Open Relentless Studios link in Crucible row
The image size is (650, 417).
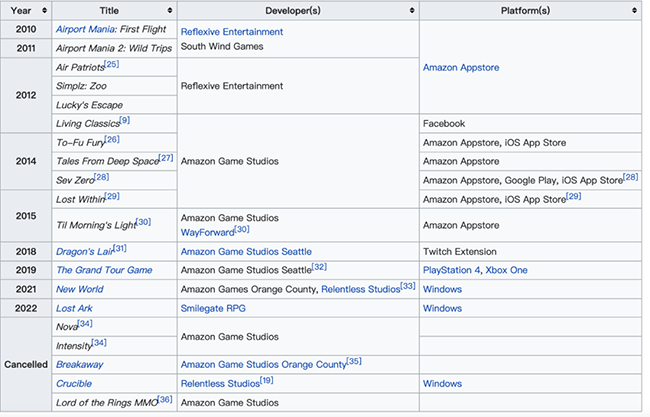[x=220, y=383]
